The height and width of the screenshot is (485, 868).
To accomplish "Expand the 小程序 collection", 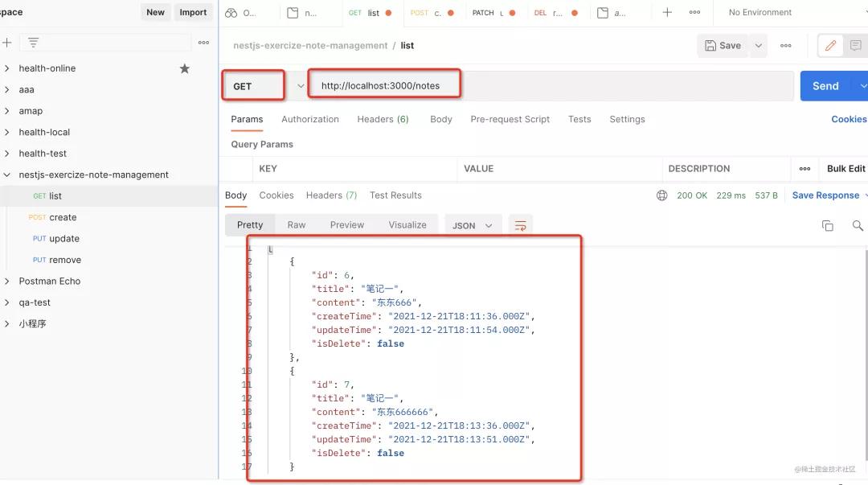I will point(6,323).
